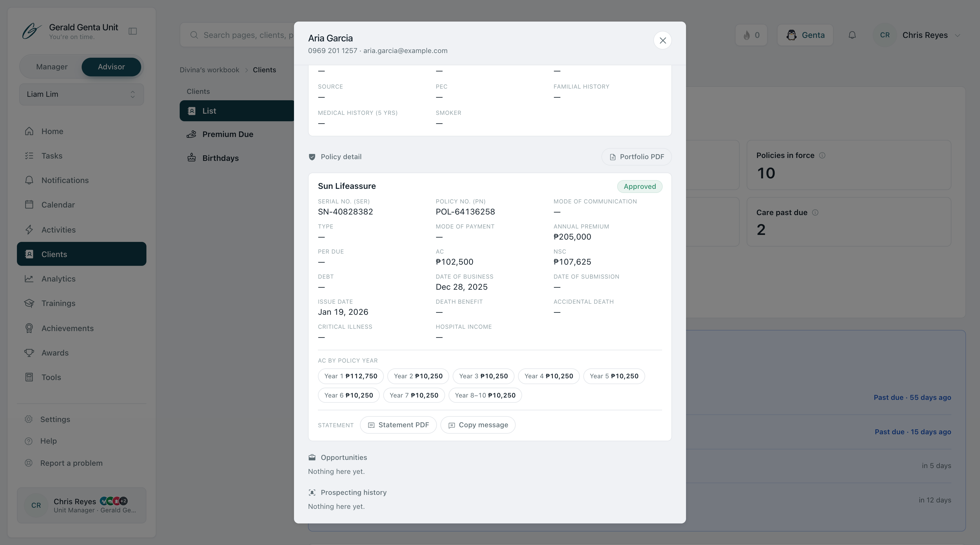
Task: Click the Approved status badge
Action: [x=640, y=187]
